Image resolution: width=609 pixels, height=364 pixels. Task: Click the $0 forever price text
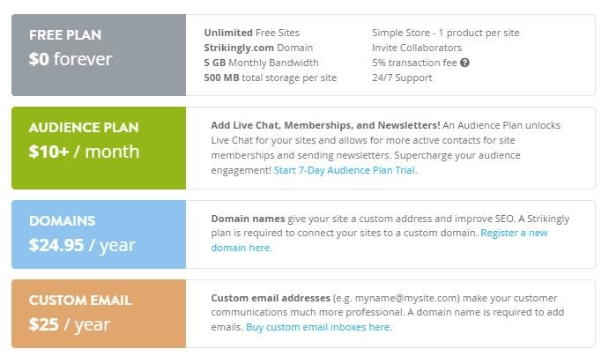(x=71, y=60)
